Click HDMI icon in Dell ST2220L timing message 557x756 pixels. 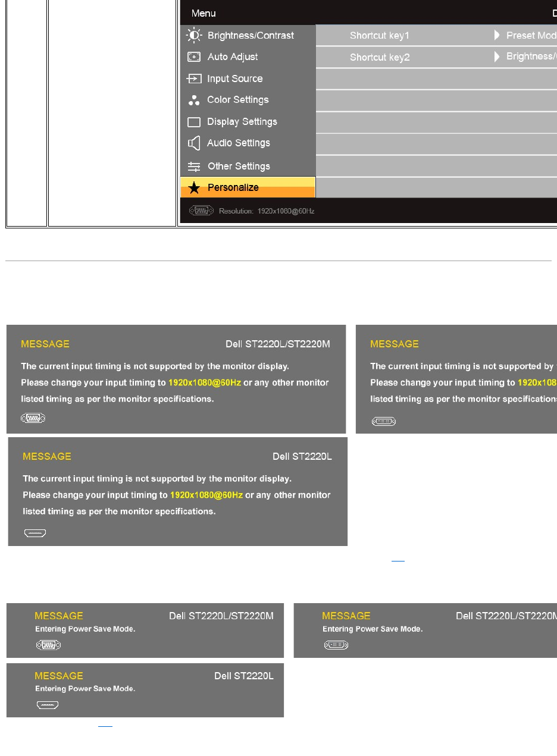(35, 532)
